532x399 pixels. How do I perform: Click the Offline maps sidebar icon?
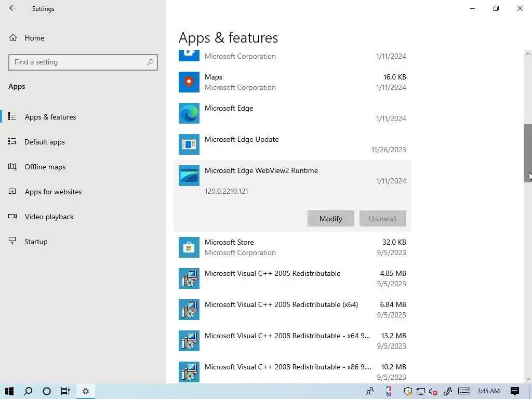tap(12, 166)
